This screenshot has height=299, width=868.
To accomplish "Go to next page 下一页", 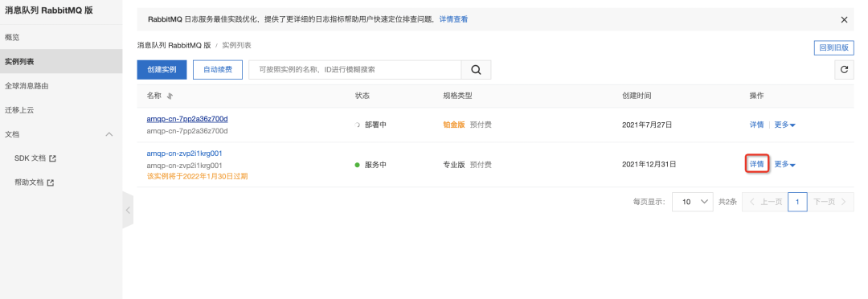I will (830, 202).
